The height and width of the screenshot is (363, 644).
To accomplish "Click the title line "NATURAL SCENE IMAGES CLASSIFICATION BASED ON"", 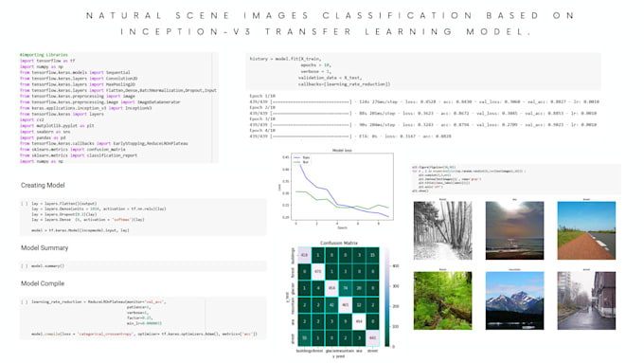I will tap(330, 15).
